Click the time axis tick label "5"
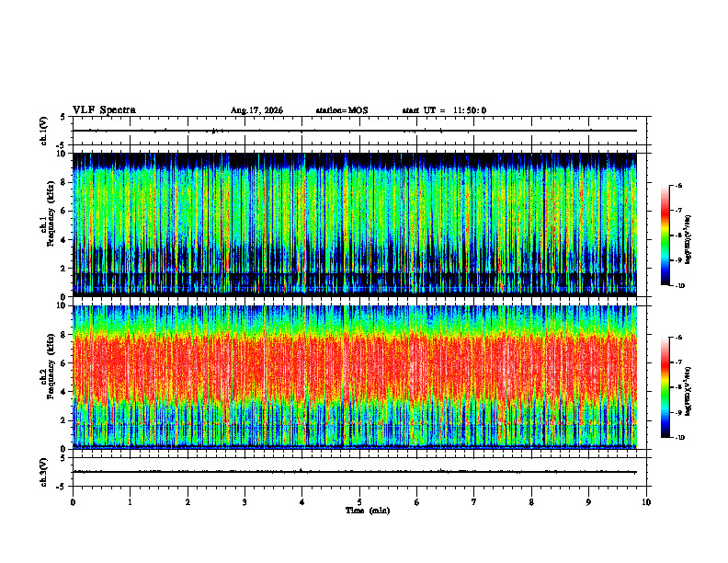Viewport: 728px width, 563px height. point(359,502)
